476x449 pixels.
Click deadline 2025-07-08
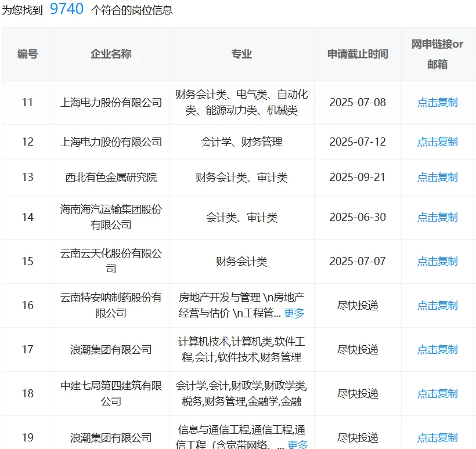point(358,103)
